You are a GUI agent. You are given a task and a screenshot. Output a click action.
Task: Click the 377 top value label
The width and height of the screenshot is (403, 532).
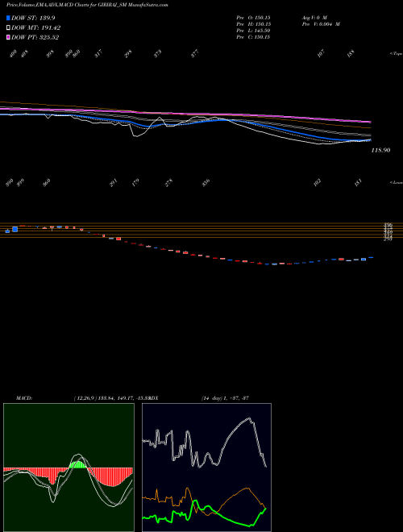click(x=194, y=54)
